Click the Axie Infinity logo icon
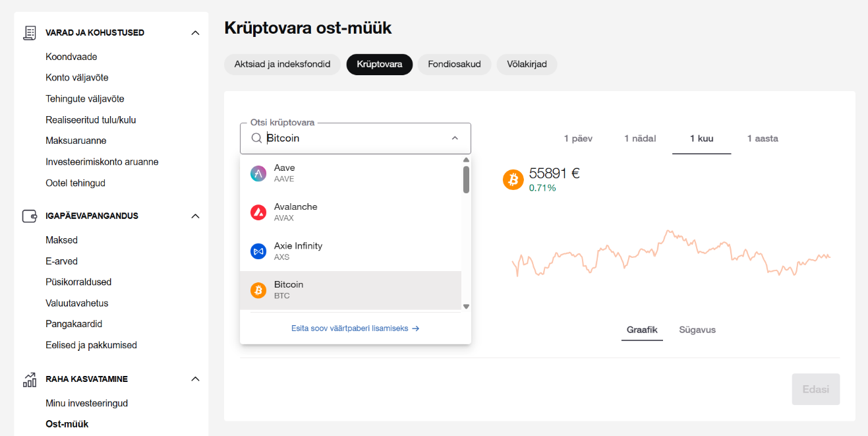 (x=258, y=251)
